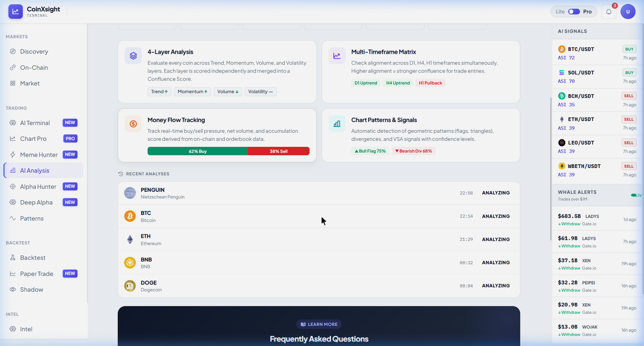The image size is (644, 346).
Task: Click the Intel brain icon
Action: (x=13, y=329)
